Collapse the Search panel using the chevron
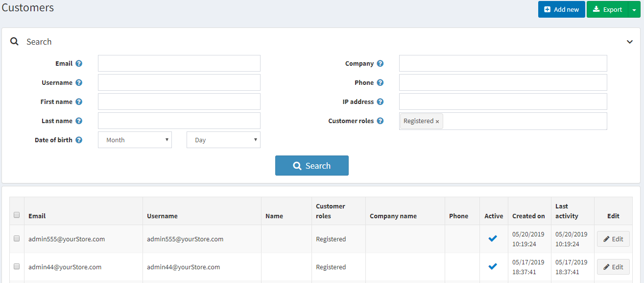The image size is (644, 283). (x=630, y=42)
